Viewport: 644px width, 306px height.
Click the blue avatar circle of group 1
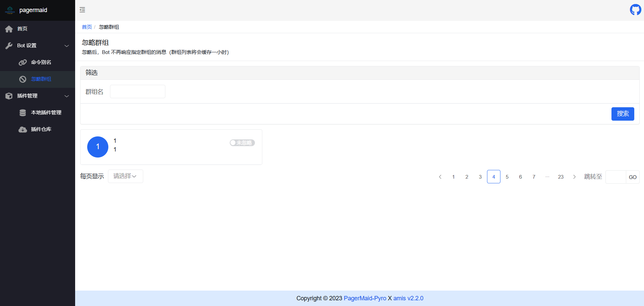pos(98,147)
